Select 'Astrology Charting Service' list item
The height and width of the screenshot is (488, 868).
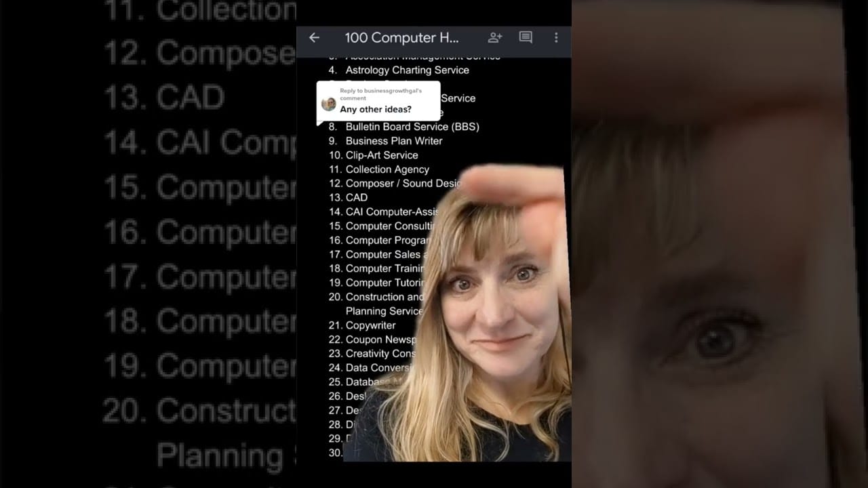pos(407,70)
